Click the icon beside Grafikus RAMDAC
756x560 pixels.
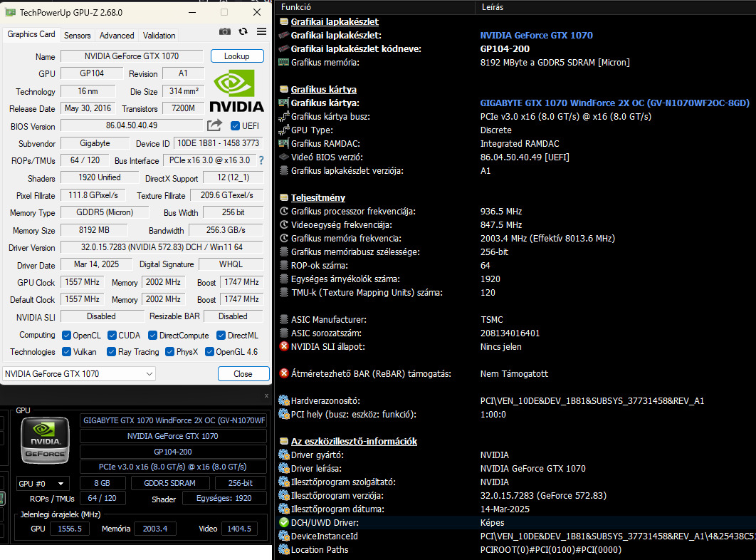click(x=284, y=143)
